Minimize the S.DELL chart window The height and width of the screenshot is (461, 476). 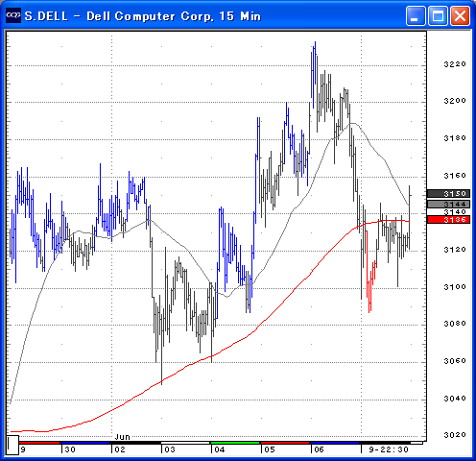pyautogui.click(x=416, y=15)
